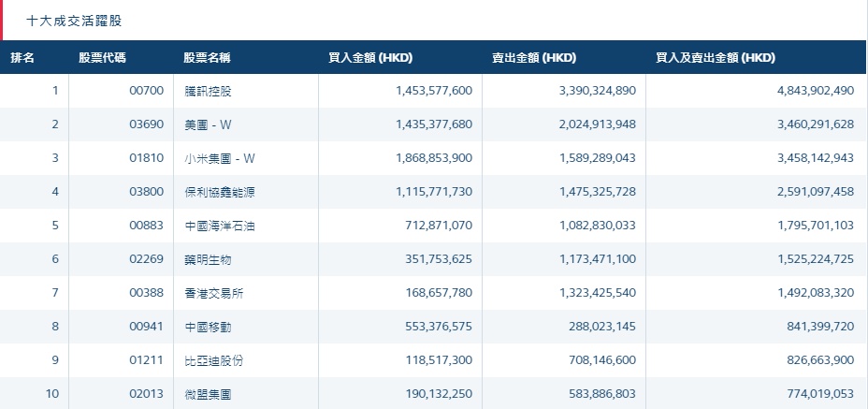Select stock code 00700
Viewport: 868px width, 409px height.
point(147,91)
